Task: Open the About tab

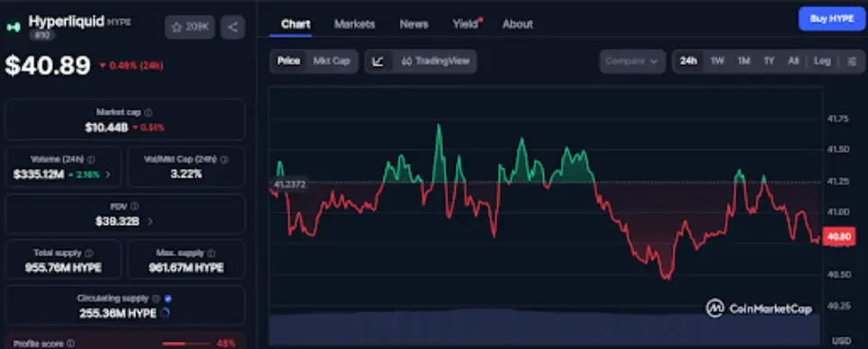Action: coord(518,24)
